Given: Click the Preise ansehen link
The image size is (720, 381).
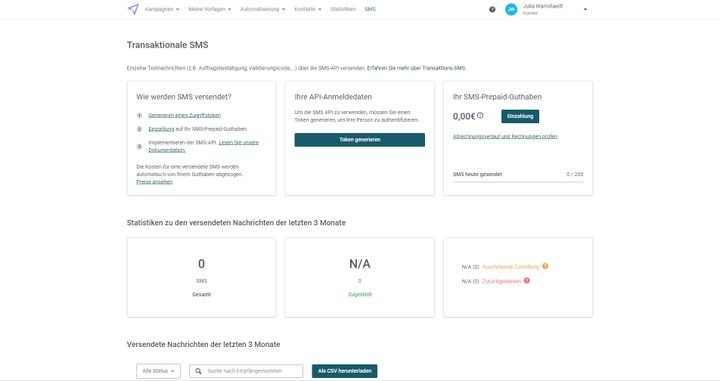Looking at the screenshot, I should 154,182.
